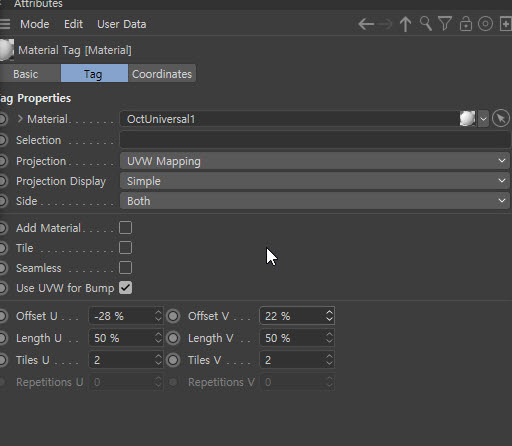Open Material link dropdown arrow

tap(483, 119)
